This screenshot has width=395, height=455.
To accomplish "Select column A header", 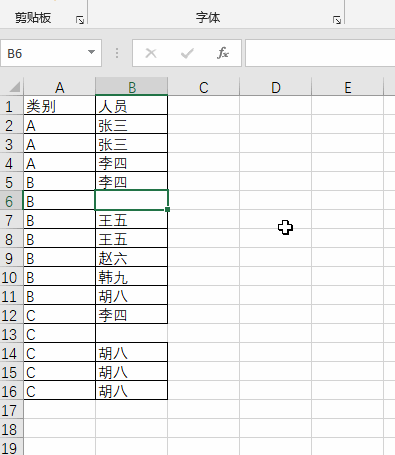I will 60,87.
